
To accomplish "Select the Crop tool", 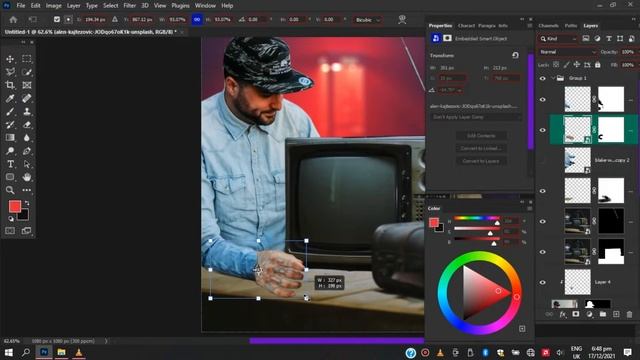I will click(10, 85).
